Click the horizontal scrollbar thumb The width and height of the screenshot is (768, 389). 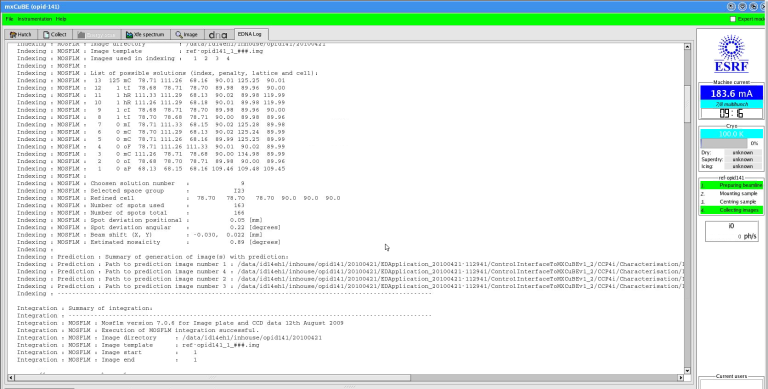[x=213, y=378]
